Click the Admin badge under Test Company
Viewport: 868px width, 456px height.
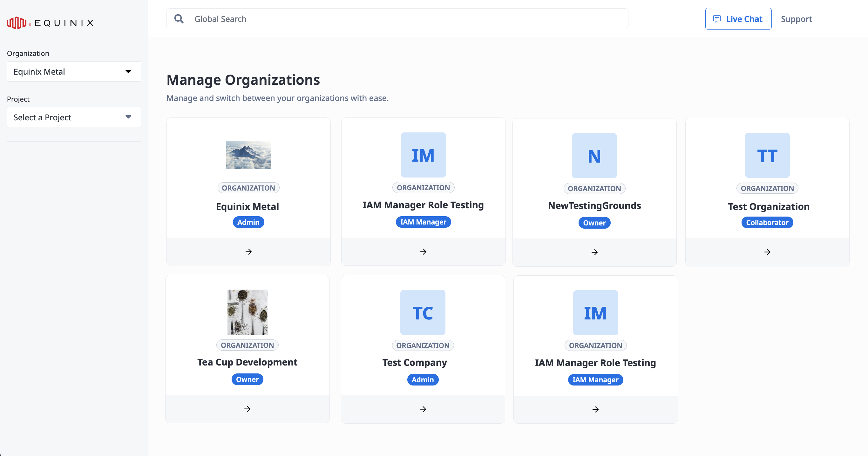(x=423, y=380)
